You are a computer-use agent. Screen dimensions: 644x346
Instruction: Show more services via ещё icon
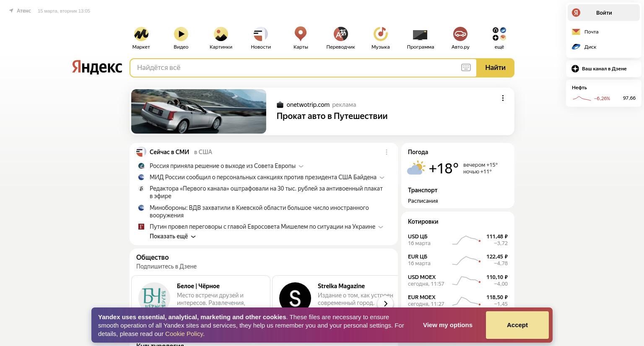(499, 34)
